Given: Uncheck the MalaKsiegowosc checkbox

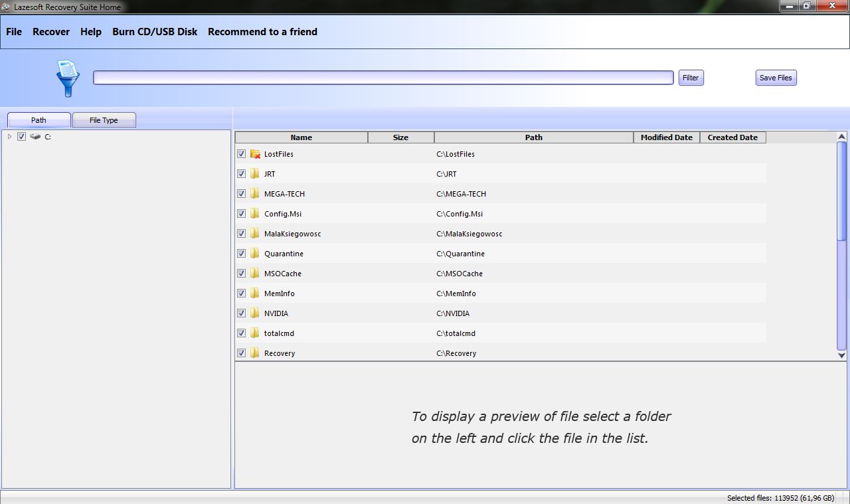Looking at the screenshot, I should click(x=242, y=234).
